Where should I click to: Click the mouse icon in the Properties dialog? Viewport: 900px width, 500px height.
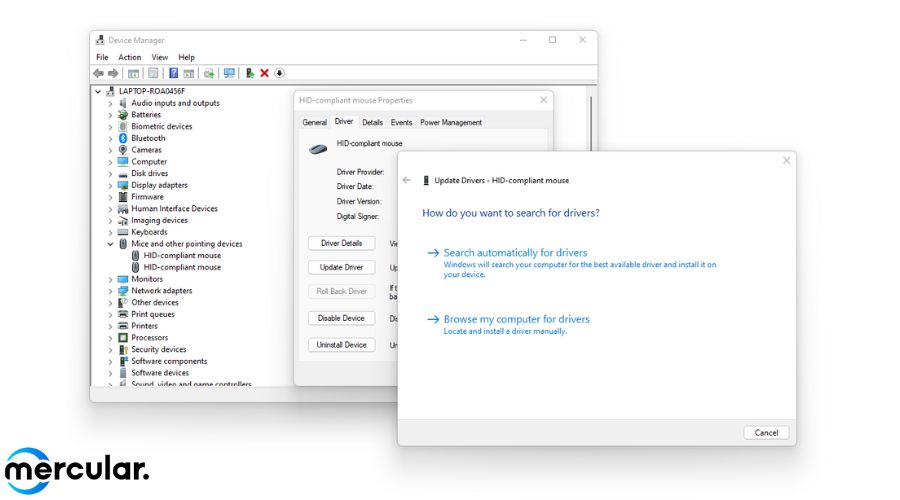click(318, 149)
